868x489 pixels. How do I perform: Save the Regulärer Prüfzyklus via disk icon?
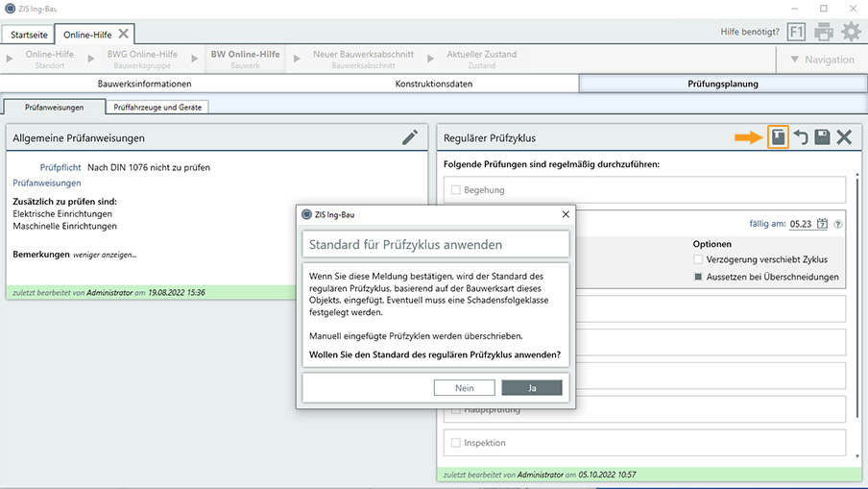[822, 137]
